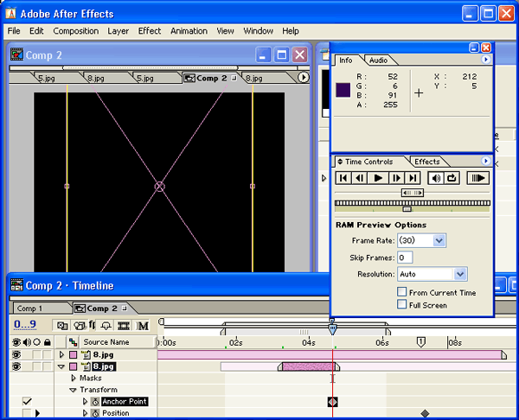Expand the Anchor Point property
The image size is (519, 420).
click(85, 402)
